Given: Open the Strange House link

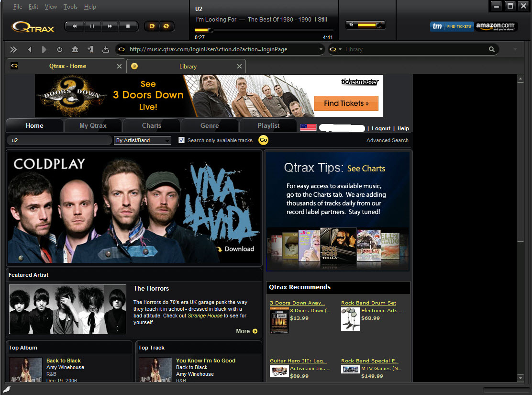Looking at the screenshot, I should [205, 316].
